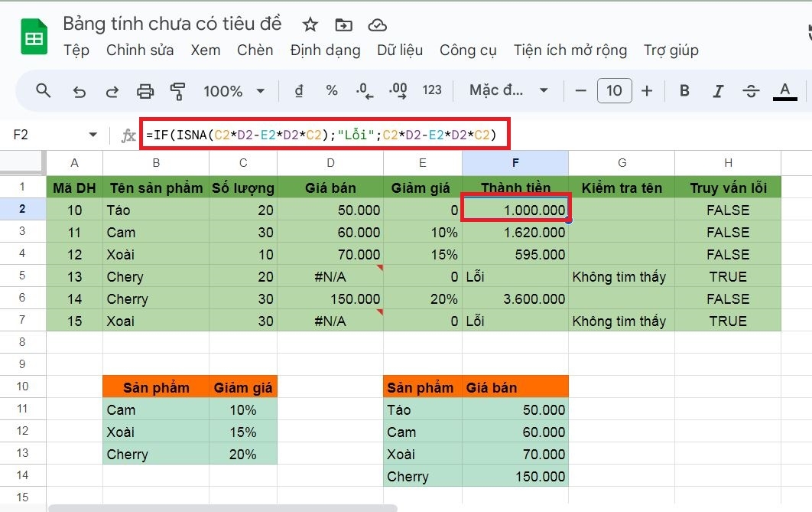Toggle bold formatting

click(x=684, y=91)
